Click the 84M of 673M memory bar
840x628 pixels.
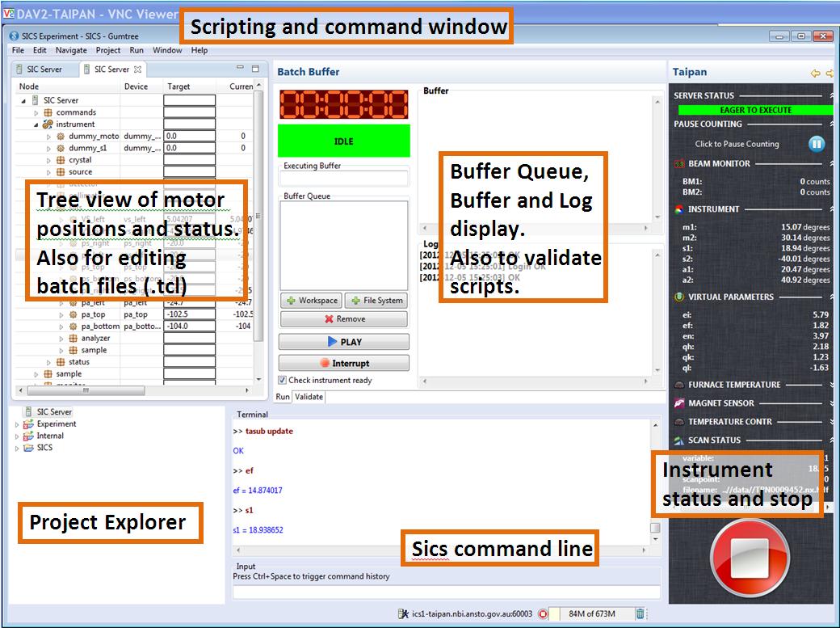(x=591, y=613)
